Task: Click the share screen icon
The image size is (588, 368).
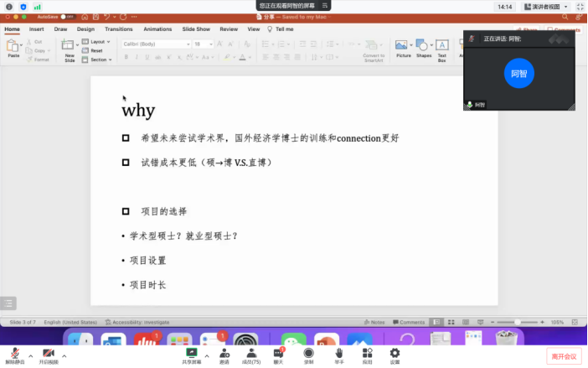Action: tap(191, 355)
